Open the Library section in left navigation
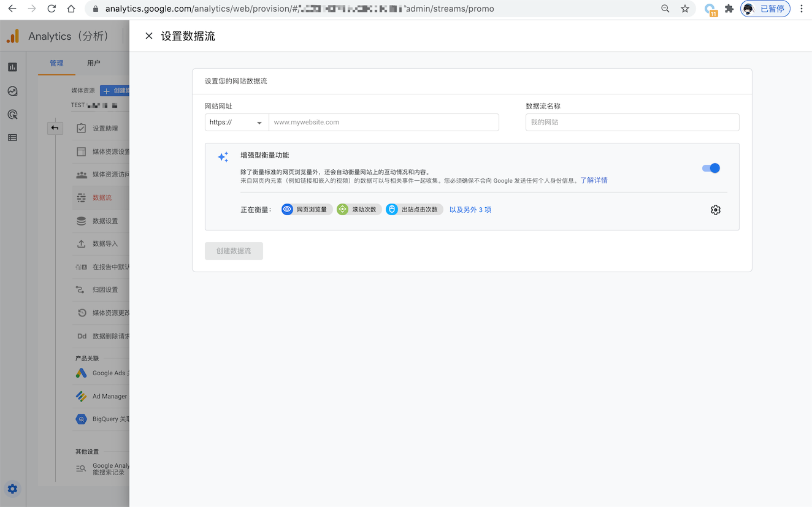 (x=12, y=137)
